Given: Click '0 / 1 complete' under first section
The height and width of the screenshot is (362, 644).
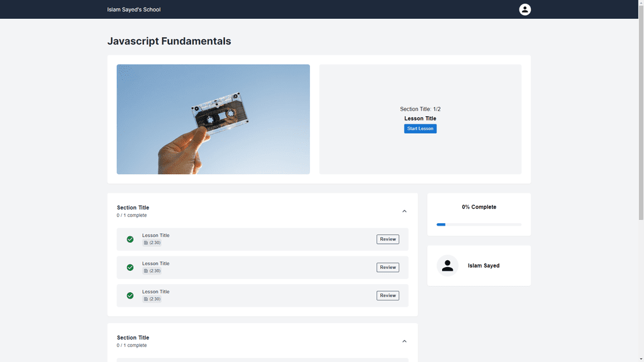Looking at the screenshot, I should click(131, 216).
